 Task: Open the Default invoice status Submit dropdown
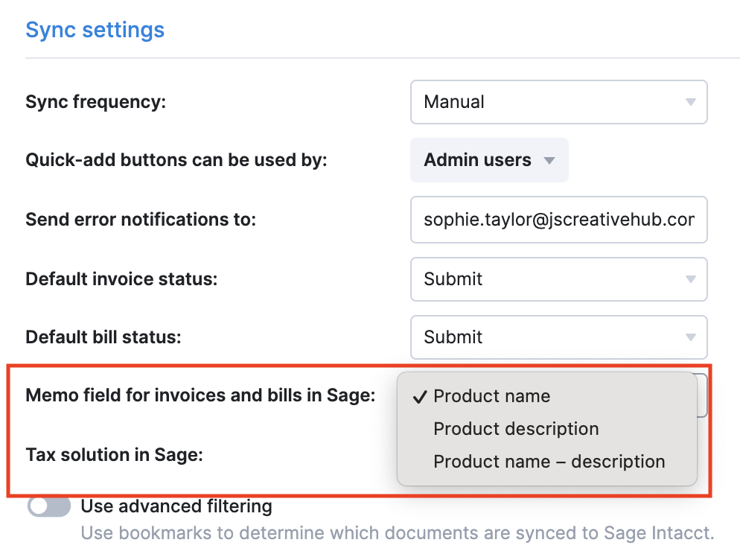pyautogui.click(x=559, y=279)
